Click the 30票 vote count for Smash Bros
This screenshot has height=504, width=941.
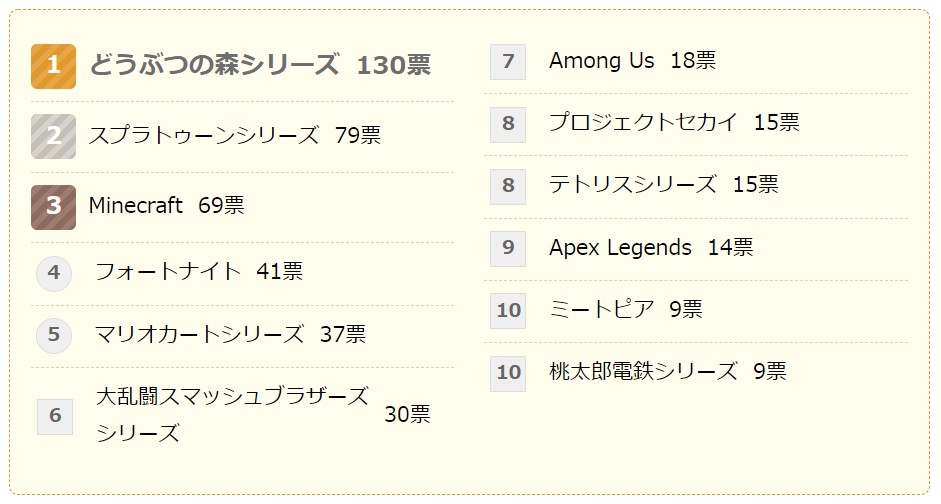(407, 415)
